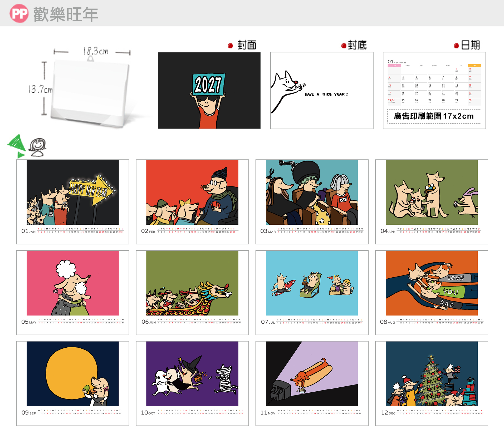Image resolution: width=504 pixels, height=439 pixels.
Task: Click the red dot beside 封底
Action: tap(344, 46)
